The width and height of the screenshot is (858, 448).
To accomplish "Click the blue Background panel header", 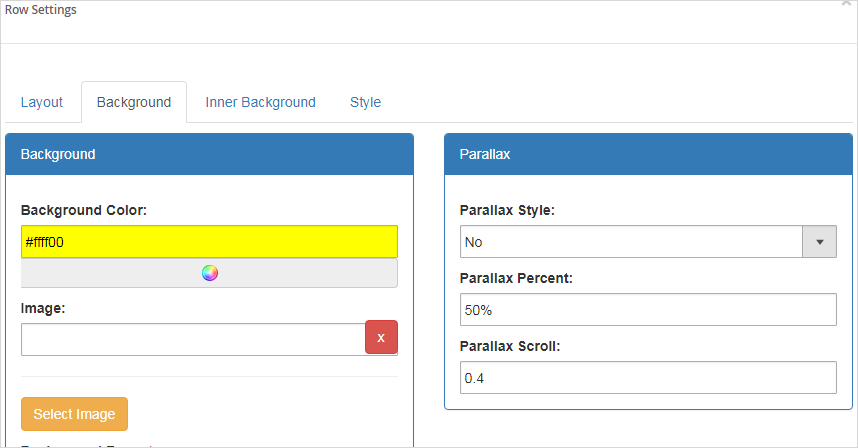I will pyautogui.click(x=209, y=155).
